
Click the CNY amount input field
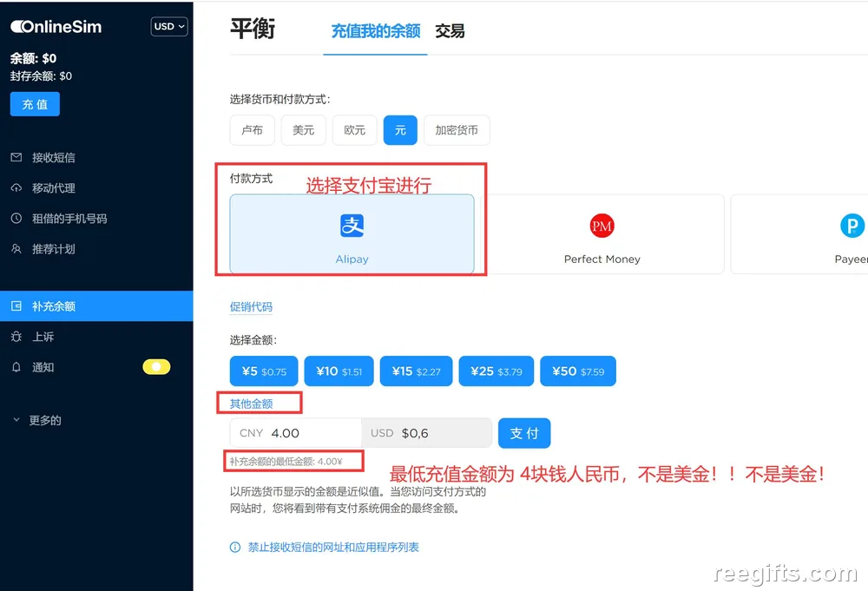pos(296,433)
